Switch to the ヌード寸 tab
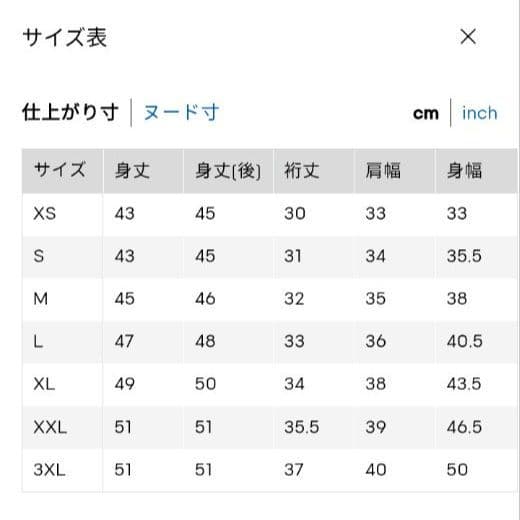Viewport: 520px width, 520px height. coord(181,112)
